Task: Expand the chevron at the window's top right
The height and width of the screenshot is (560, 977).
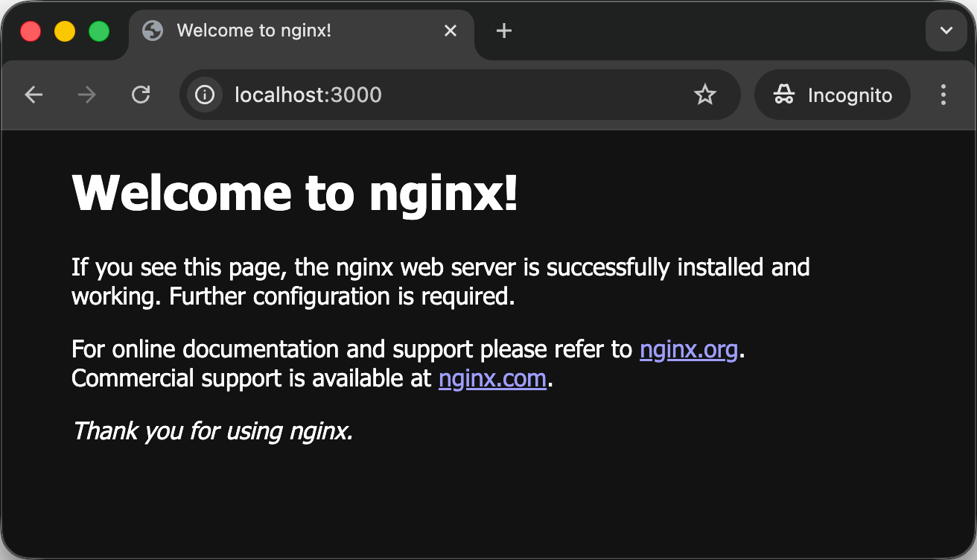Action: [946, 31]
